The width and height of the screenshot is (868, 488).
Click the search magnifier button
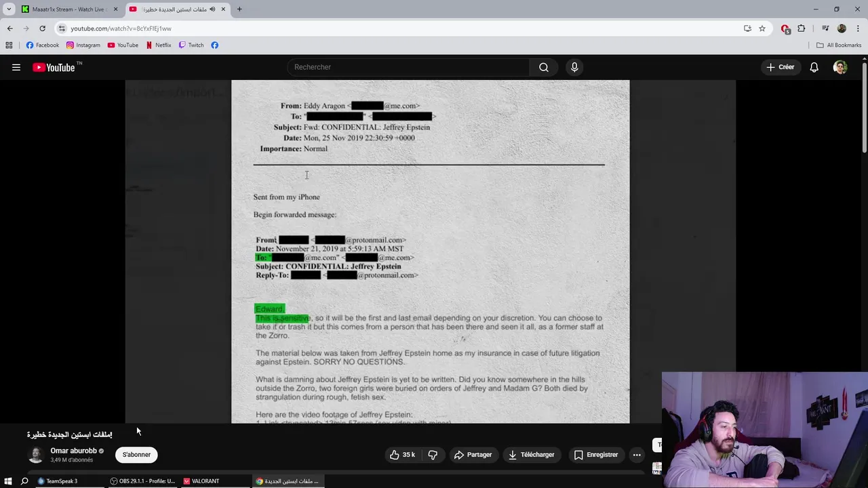tap(544, 67)
